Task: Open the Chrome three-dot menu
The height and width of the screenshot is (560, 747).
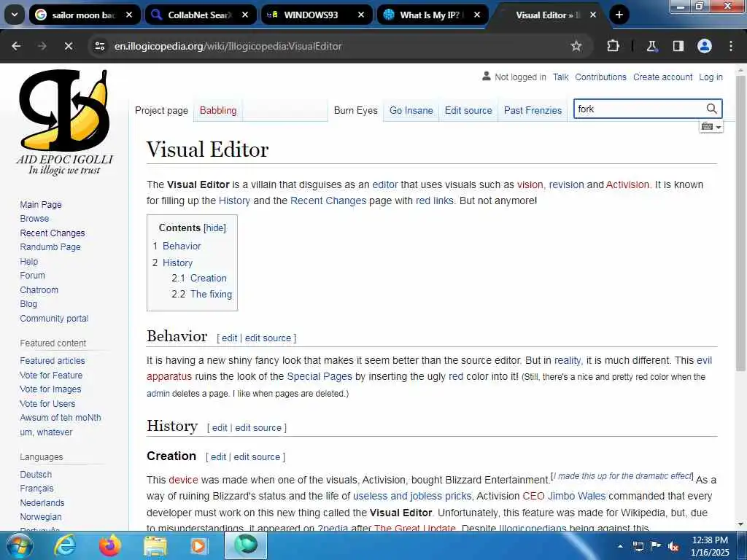Action: tap(731, 46)
